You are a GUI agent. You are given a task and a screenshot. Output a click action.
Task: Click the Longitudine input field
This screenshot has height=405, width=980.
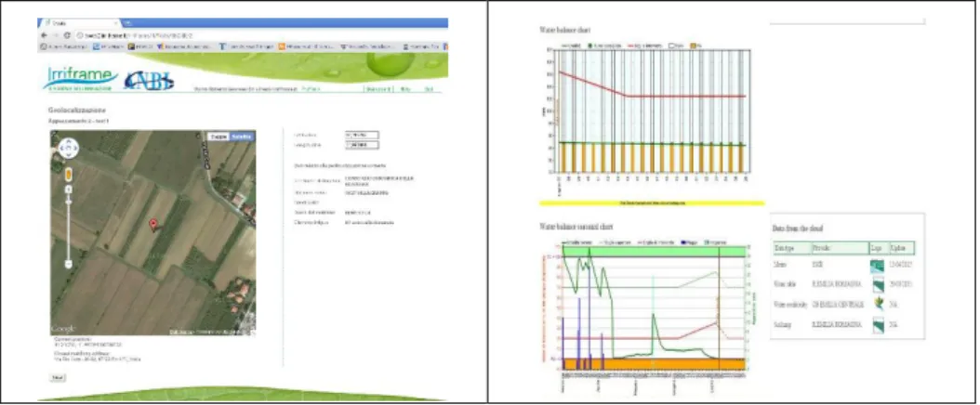(362, 145)
